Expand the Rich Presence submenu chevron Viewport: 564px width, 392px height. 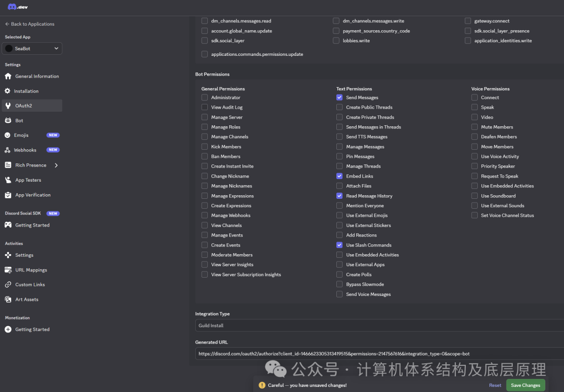coord(56,165)
